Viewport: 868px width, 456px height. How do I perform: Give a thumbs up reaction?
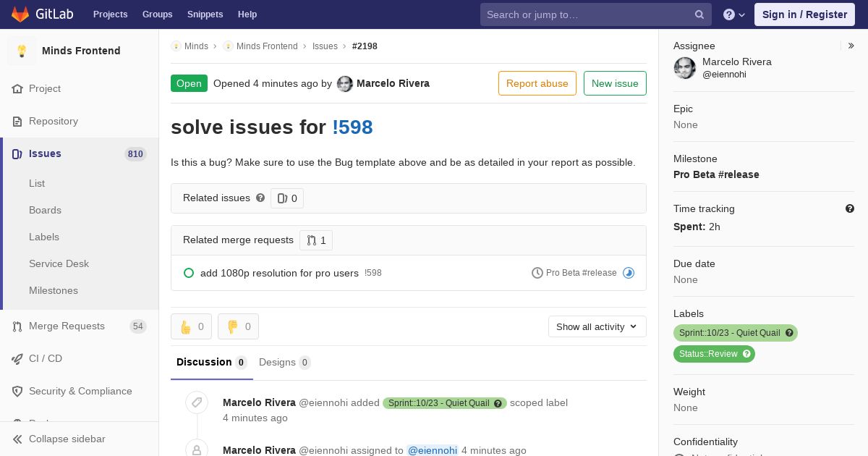(192, 326)
